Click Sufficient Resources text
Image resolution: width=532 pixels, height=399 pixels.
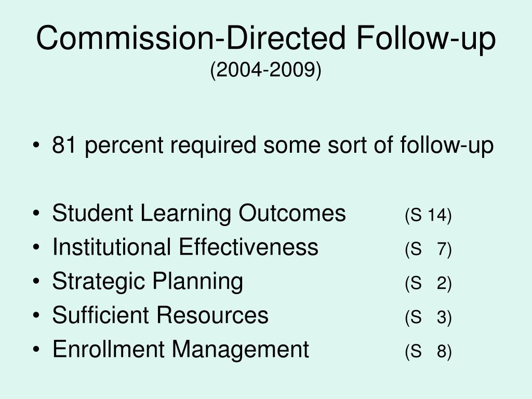point(160,315)
